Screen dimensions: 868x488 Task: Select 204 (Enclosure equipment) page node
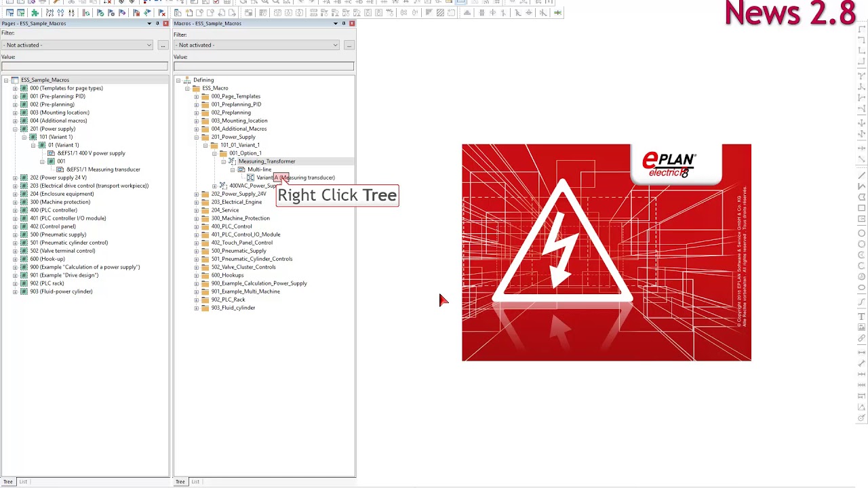[62, 194]
